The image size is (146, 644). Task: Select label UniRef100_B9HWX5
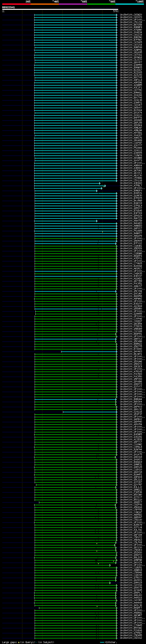tap(131, 67)
